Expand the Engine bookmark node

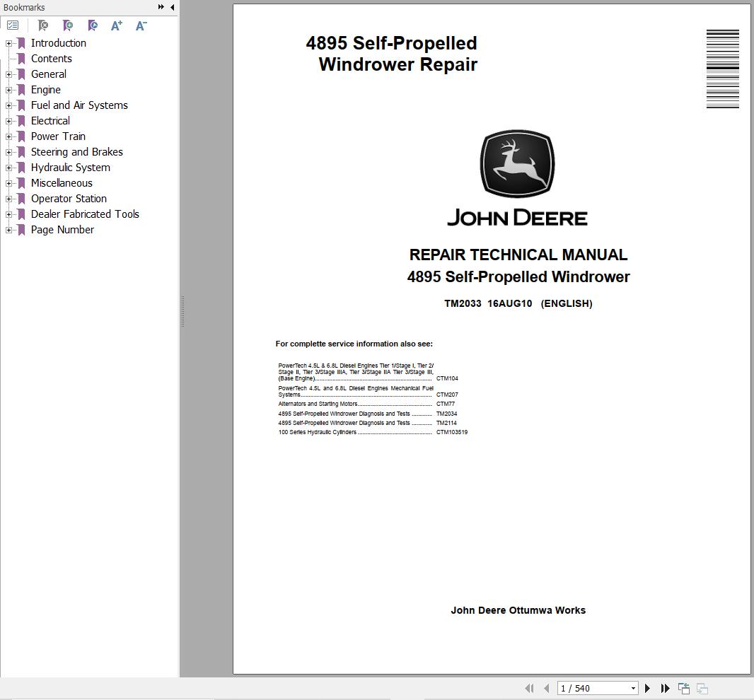pyautogui.click(x=8, y=90)
